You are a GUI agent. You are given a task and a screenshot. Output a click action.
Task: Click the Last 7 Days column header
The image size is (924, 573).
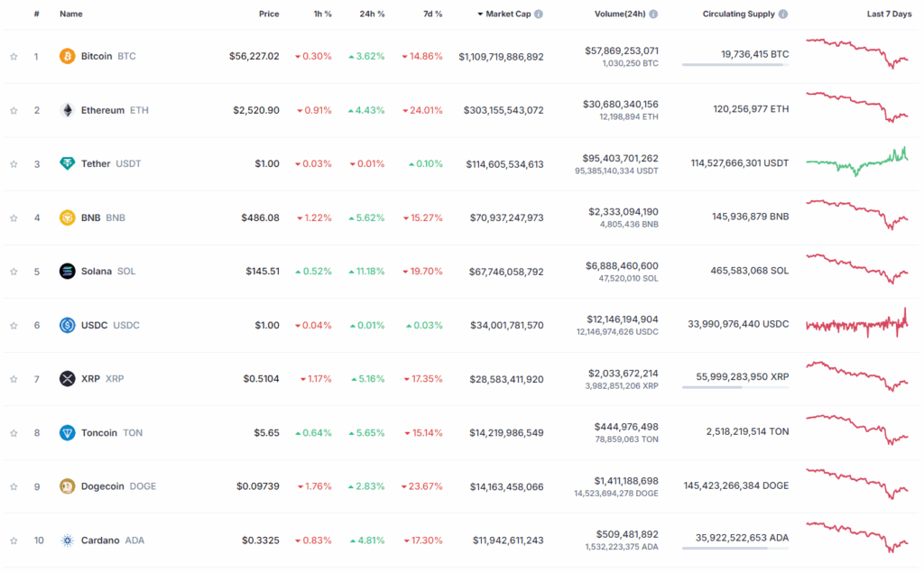click(889, 14)
